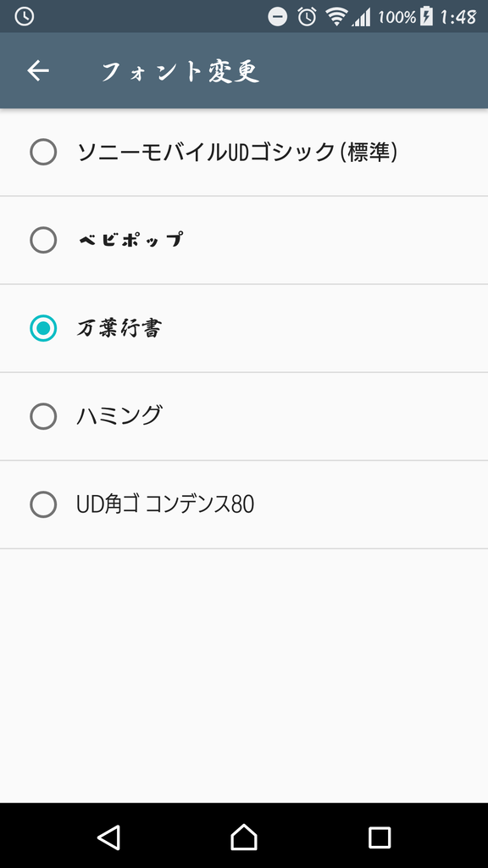The width and height of the screenshot is (488, 868).
Task: Tap the Android home navigation button
Action: coord(244,837)
